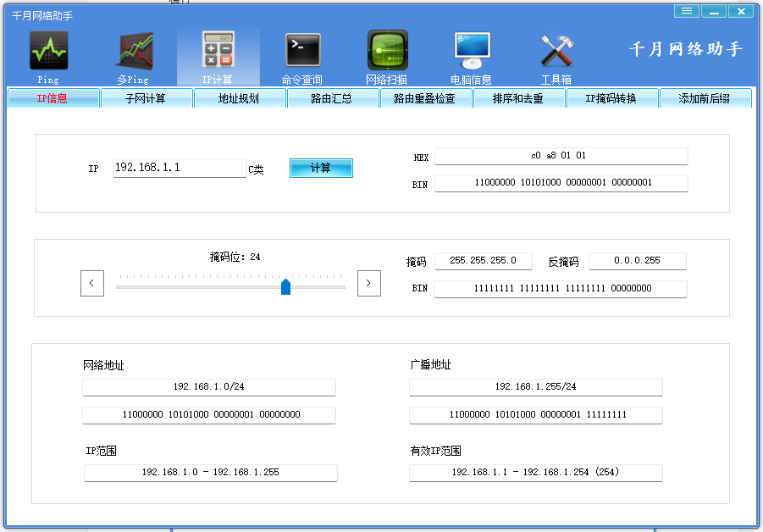The width and height of the screenshot is (763, 532).
Task: Select the IP计算 calculator icon
Action: [x=218, y=51]
